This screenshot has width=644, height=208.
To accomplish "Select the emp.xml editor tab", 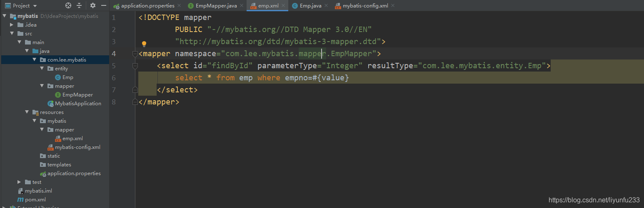I will coord(268,6).
